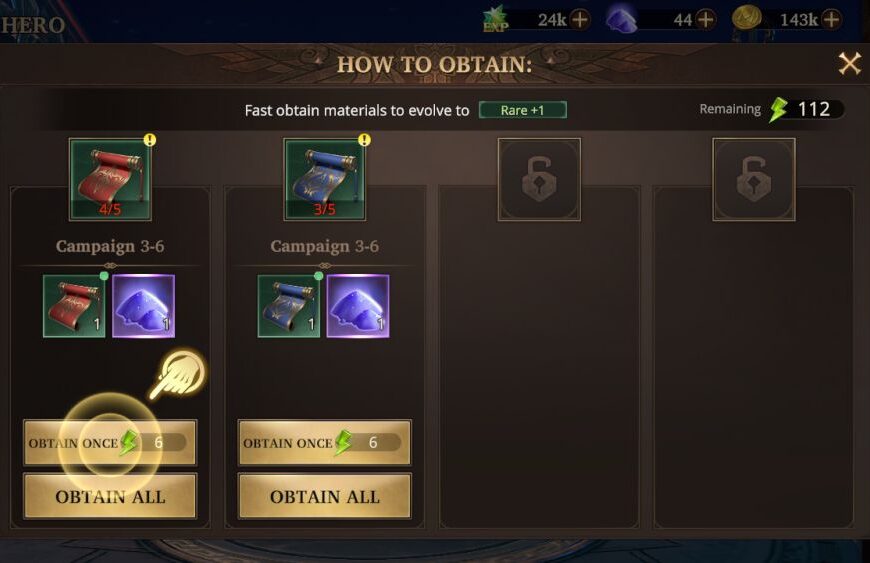Add more gold coins with the plus button
This screenshot has width=870, height=563.
point(831,20)
